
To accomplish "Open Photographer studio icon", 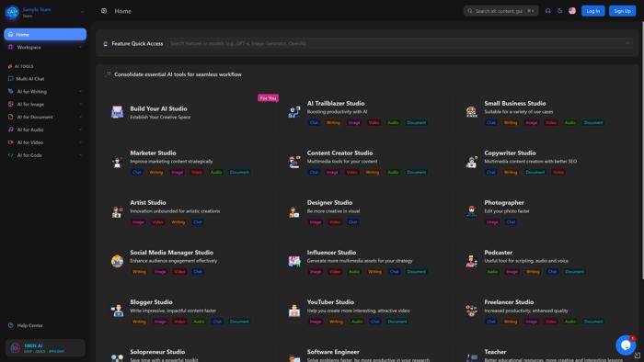I will (471, 211).
